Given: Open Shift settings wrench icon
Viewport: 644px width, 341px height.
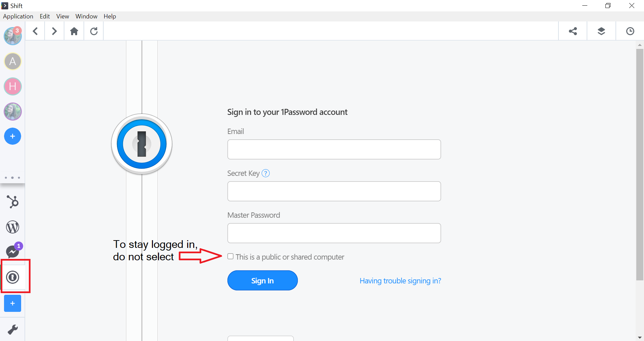Looking at the screenshot, I should 13,330.
